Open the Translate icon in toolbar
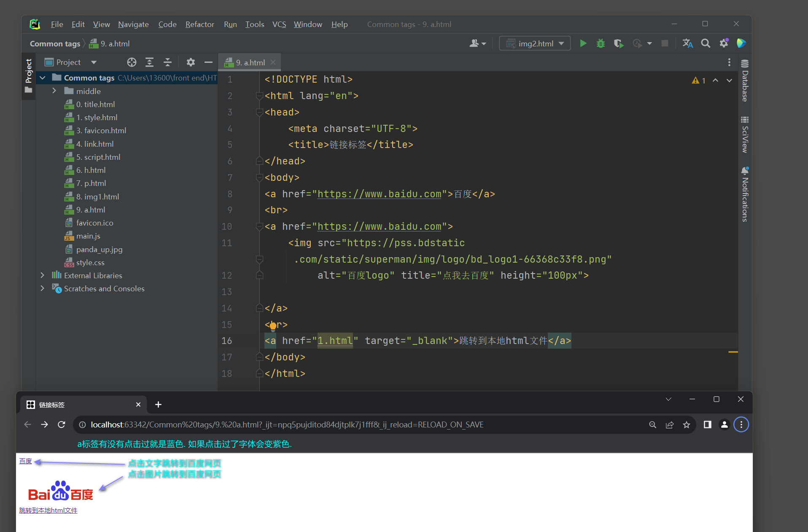This screenshot has width=808, height=532. [687, 43]
